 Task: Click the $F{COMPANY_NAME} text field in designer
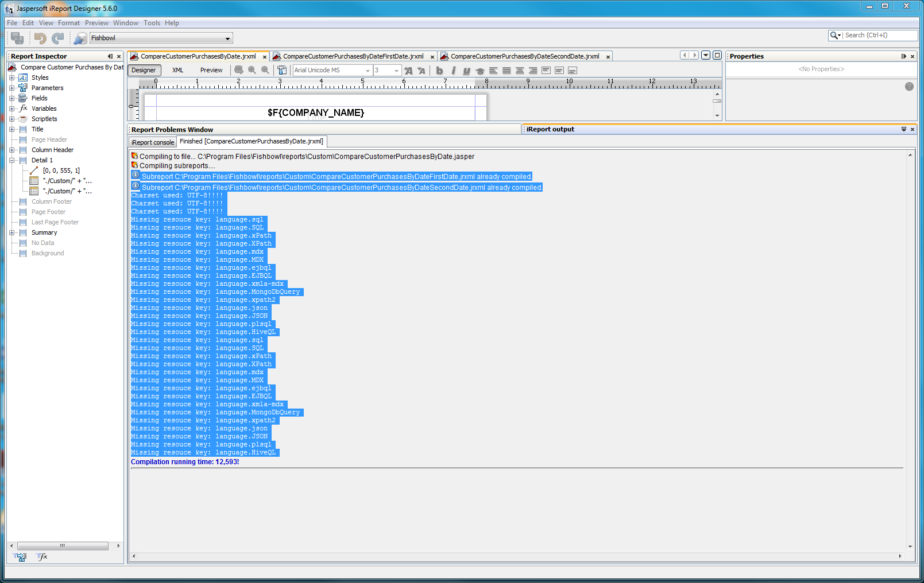point(316,112)
